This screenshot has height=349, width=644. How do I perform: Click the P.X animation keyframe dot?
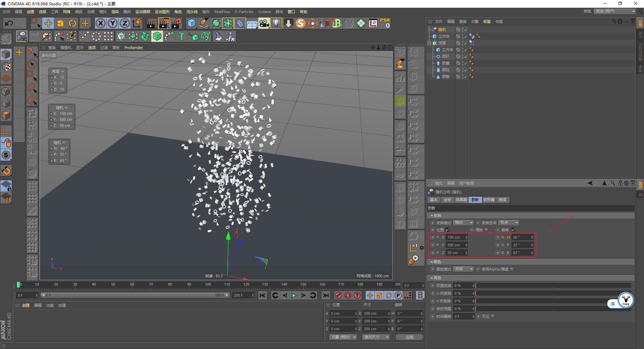tap(433, 237)
